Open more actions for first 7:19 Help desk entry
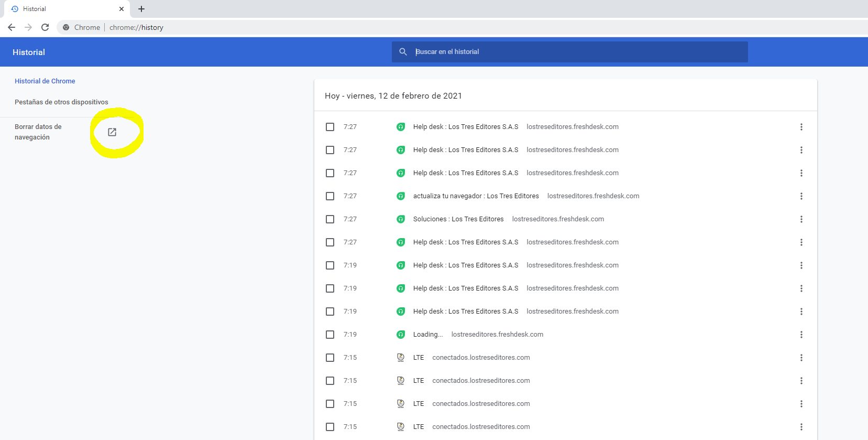The image size is (868, 440). (801, 265)
